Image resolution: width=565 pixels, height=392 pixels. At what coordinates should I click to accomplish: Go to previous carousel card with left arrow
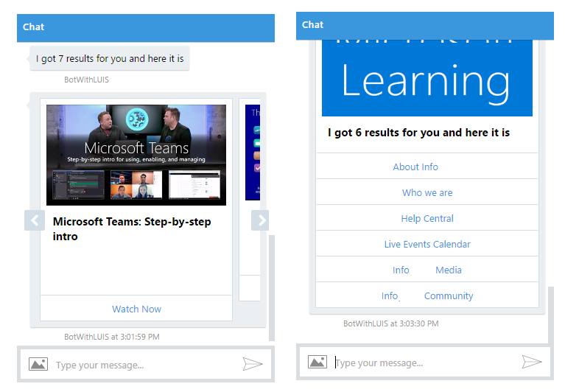pos(35,220)
